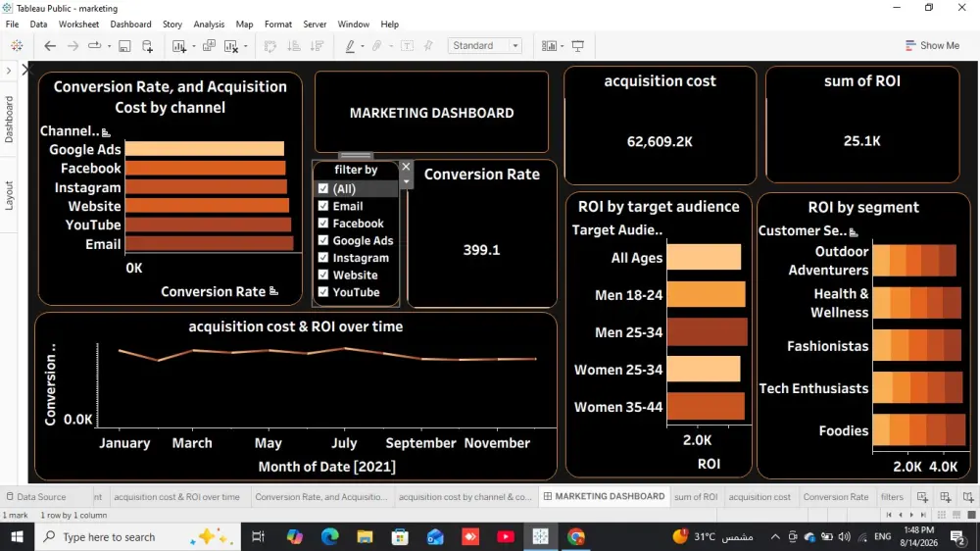Open the Worksheet menu
980x551 pixels.
point(78,25)
